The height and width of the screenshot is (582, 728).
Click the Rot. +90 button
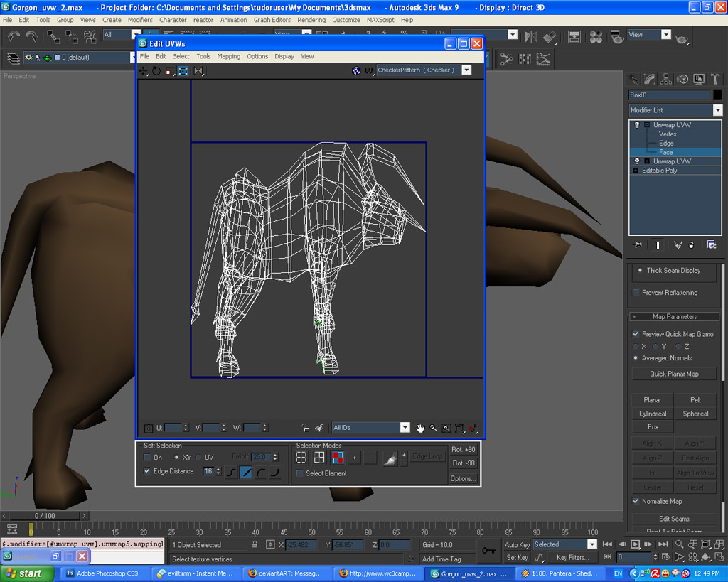pos(464,450)
